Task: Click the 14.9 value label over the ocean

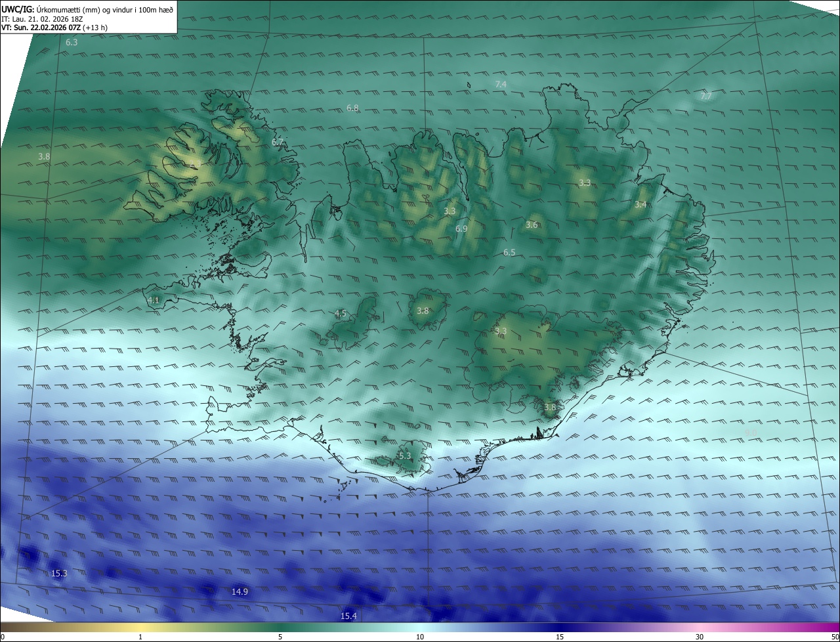Action: click(240, 592)
